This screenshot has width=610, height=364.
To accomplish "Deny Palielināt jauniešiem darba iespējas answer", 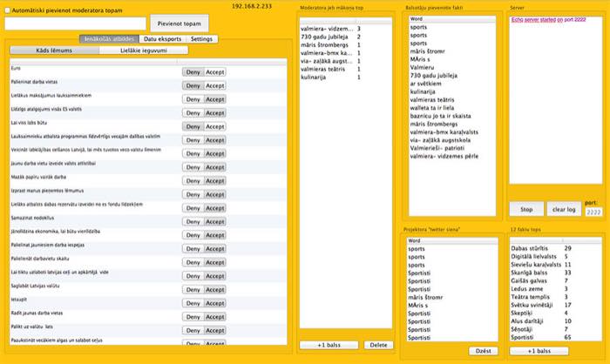I will (x=193, y=249).
